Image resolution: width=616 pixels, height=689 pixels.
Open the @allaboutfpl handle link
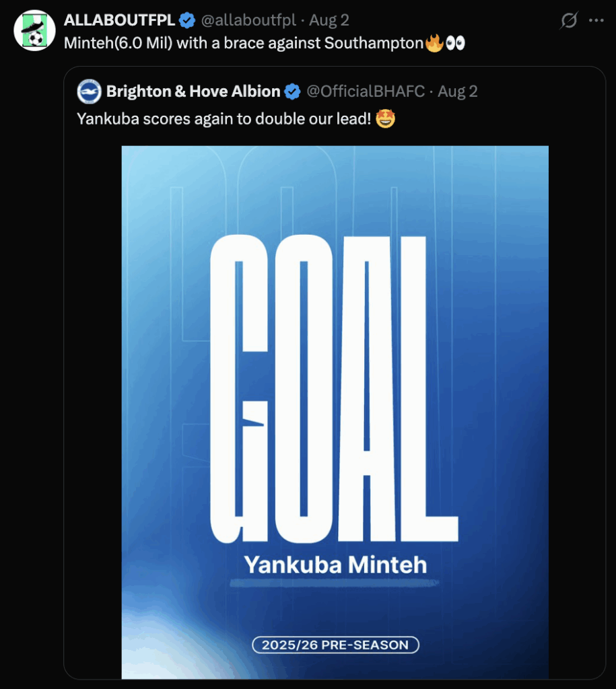click(x=250, y=21)
